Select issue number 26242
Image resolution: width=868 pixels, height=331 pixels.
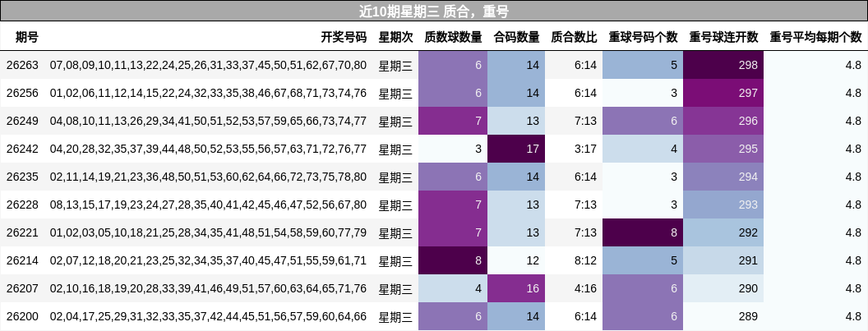(23, 149)
